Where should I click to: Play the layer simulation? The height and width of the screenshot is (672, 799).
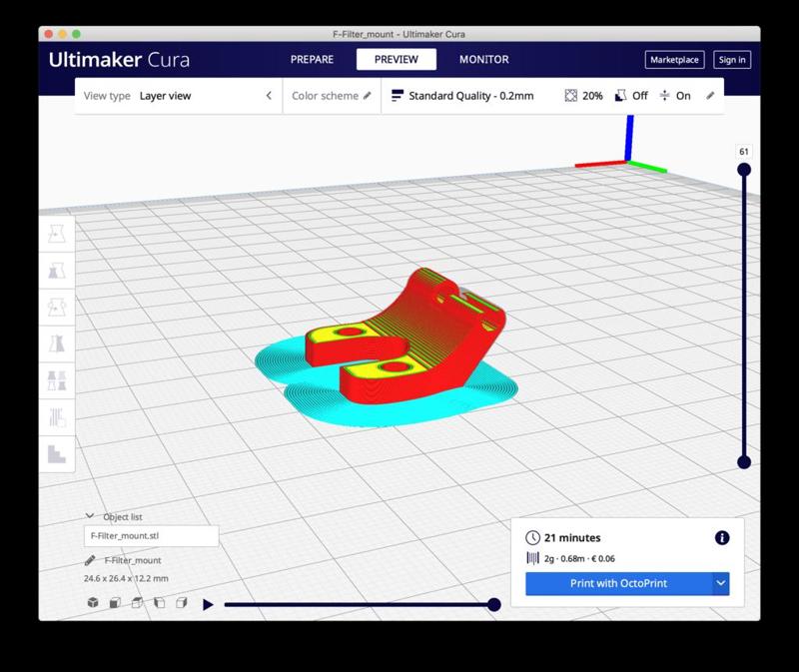coord(208,605)
